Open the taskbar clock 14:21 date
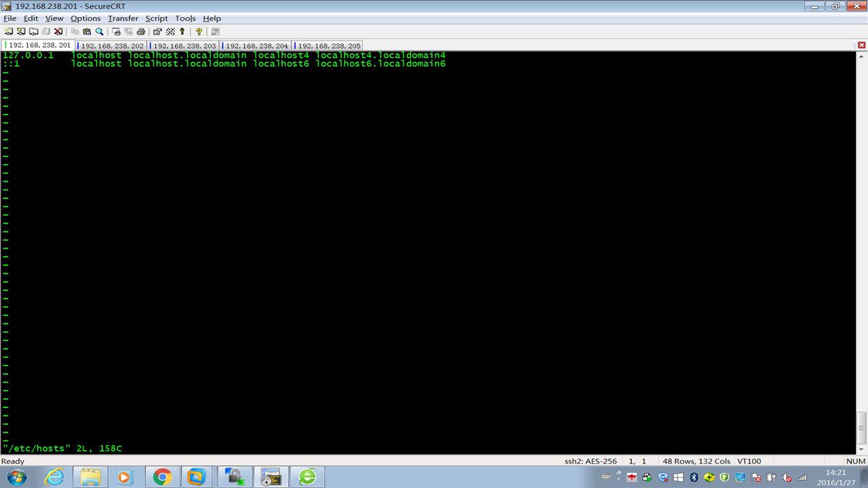 (x=836, y=477)
